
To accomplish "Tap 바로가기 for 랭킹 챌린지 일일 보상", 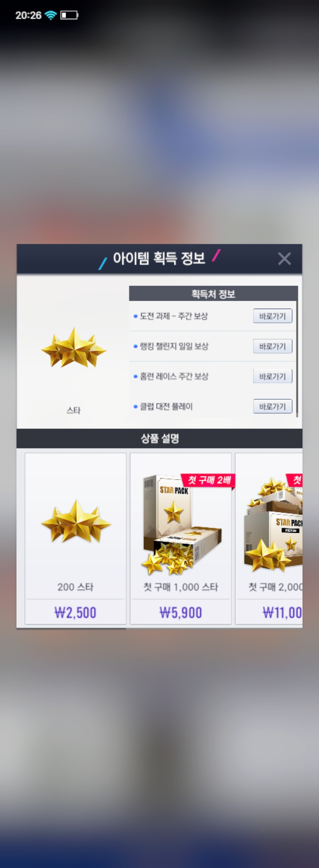I will [x=273, y=346].
